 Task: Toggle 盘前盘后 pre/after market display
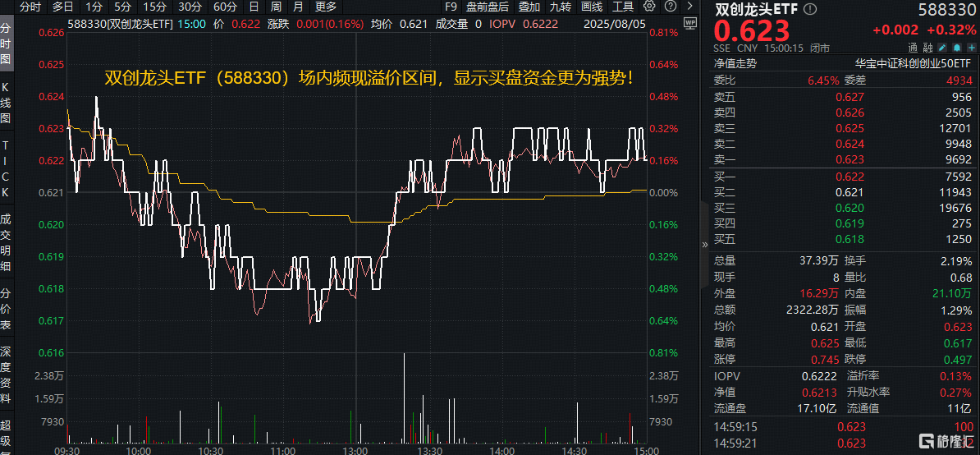click(x=488, y=7)
